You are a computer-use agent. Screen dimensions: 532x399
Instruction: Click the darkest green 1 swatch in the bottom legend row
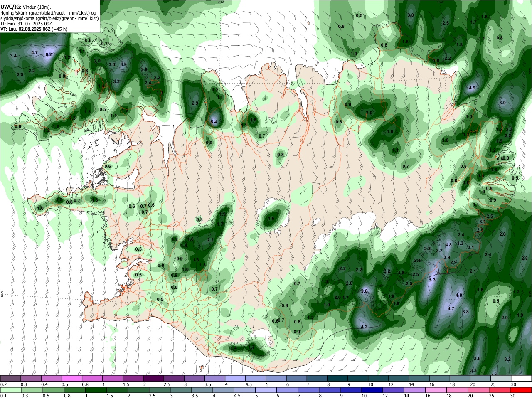pos(96,390)
